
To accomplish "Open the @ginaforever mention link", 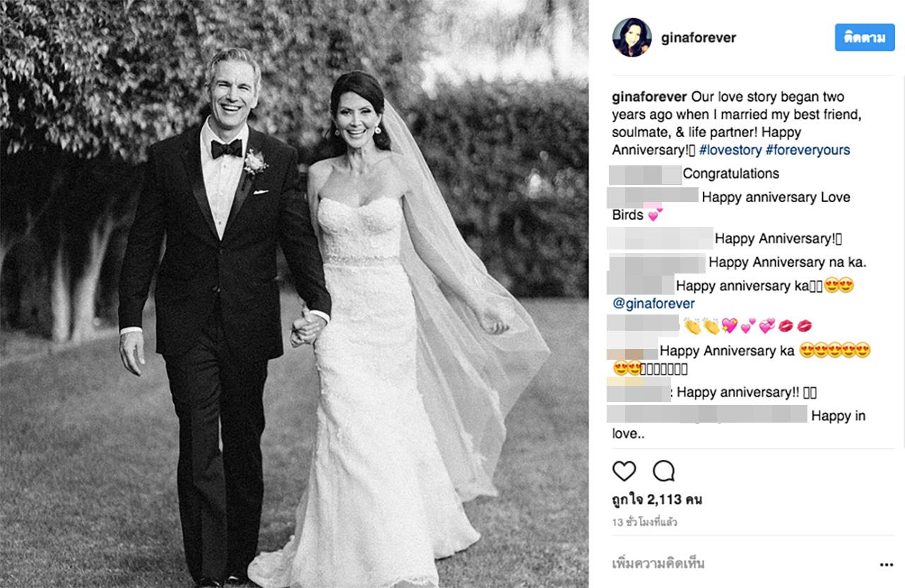I will pyautogui.click(x=654, y=304).
